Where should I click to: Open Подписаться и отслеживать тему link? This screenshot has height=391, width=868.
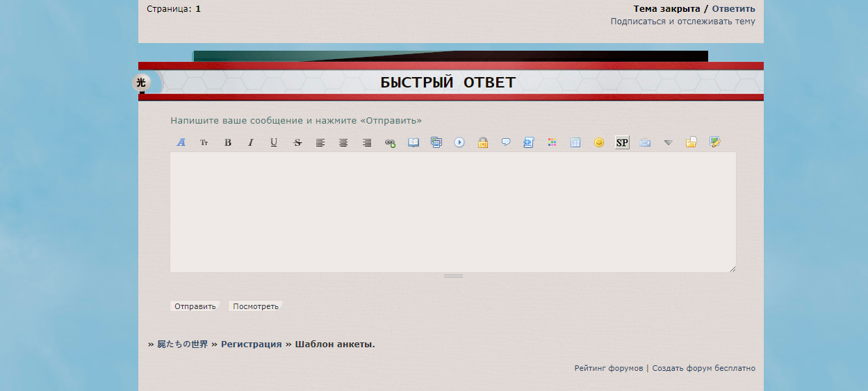pos(683,22)
